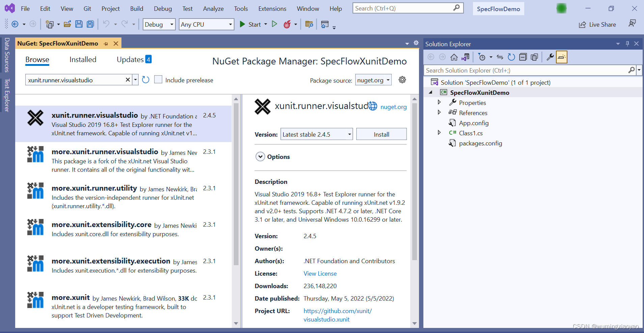The height and width of the screenshot is (333, 644).
Task: Toggle Solution Explorer auto-hide pin
Action: click(x=627, y=44)
